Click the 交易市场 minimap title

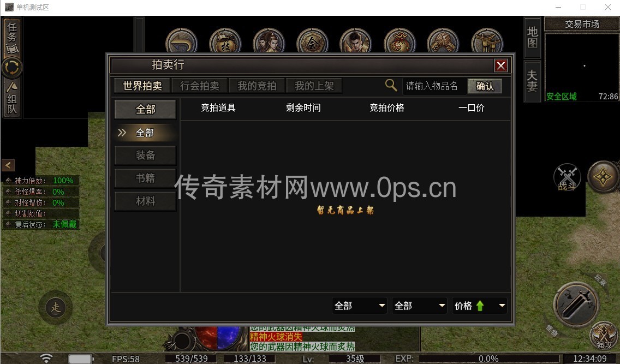coord(582,24)
